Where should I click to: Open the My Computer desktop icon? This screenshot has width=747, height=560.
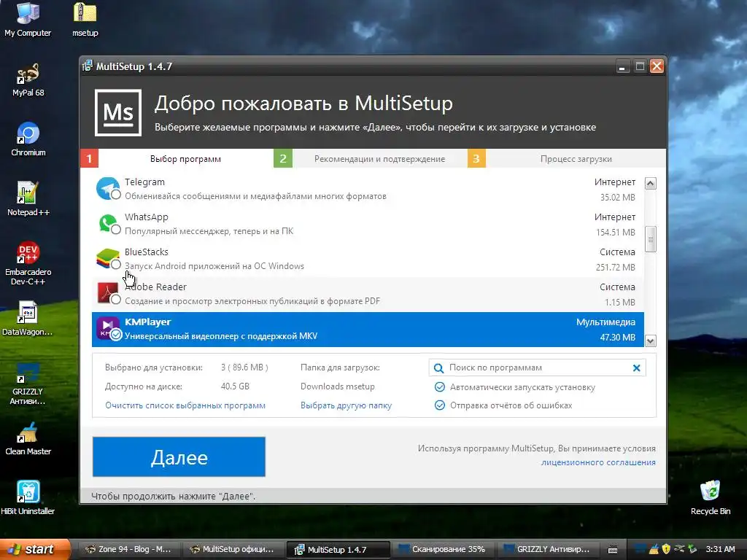[x=28, y=19]
